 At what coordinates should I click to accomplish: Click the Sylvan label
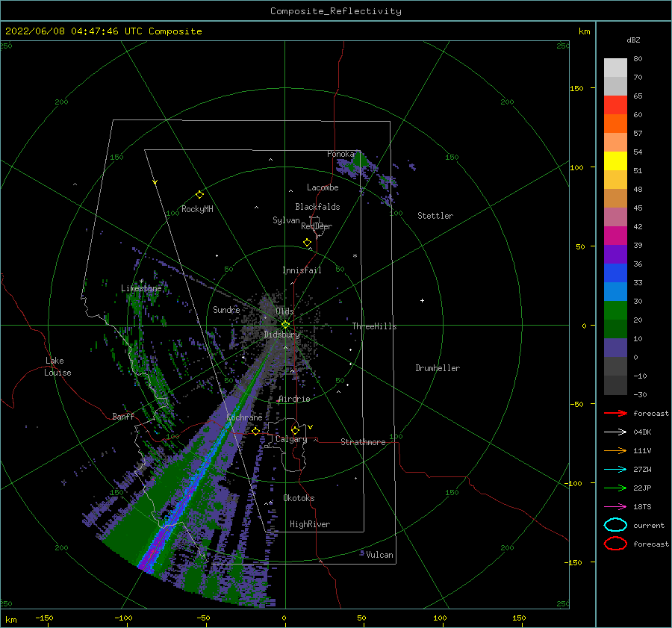[286, 220]
